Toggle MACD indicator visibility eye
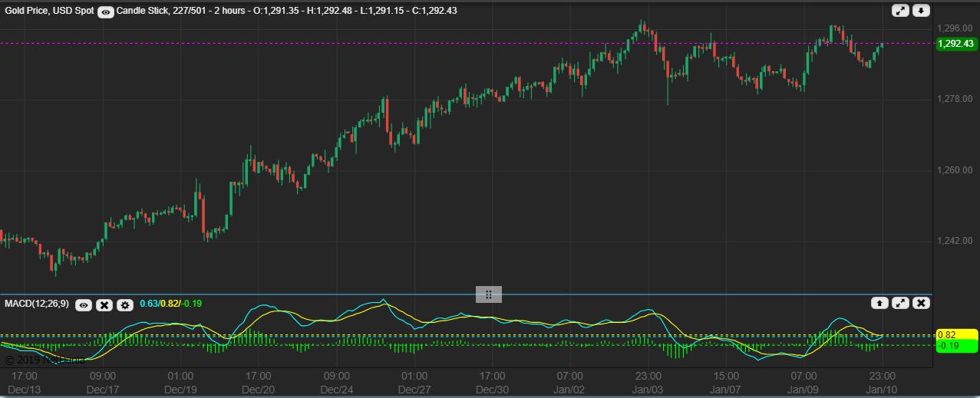This screenshot has height=398, width=980. point(84,305)
